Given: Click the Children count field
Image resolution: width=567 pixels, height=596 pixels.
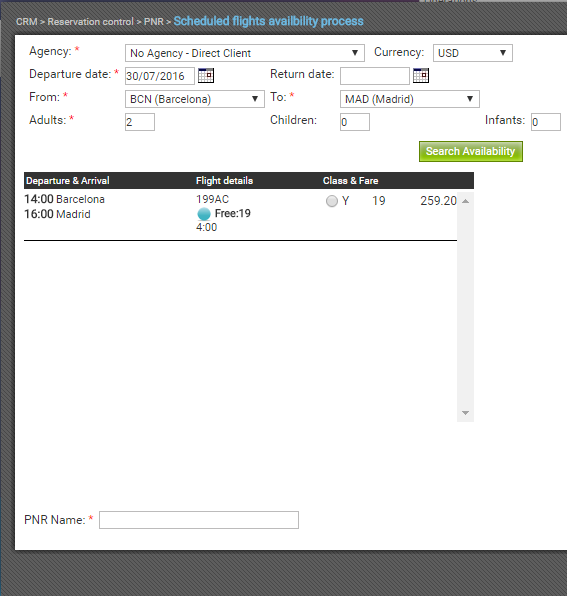Looking at the screenshot, I should (x=355, y=122).
